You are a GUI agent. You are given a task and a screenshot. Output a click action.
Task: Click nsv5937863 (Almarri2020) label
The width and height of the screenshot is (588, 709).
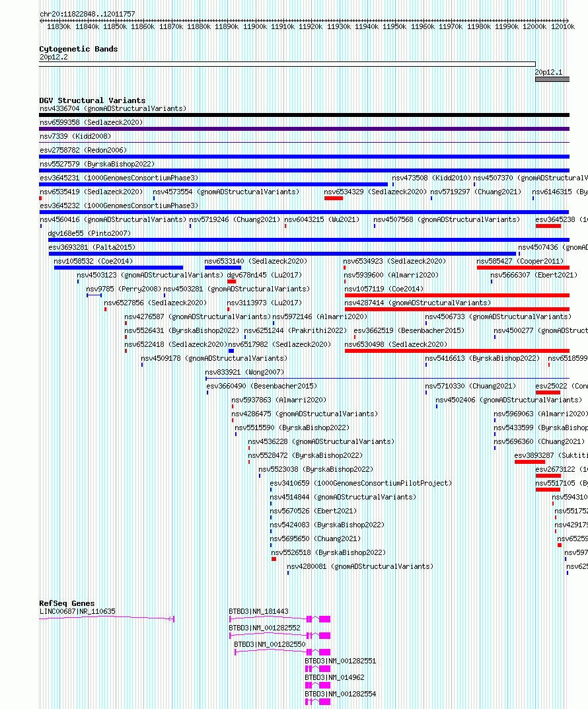point(279,400)
